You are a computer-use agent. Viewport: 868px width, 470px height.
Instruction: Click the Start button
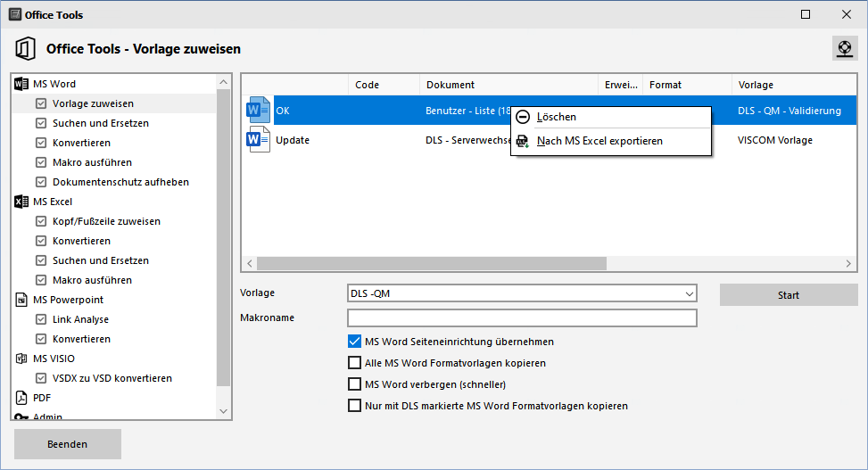[789, 295]
